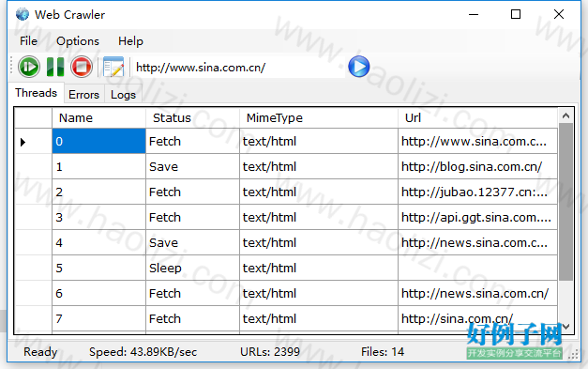Screen dimensions: 588x369
Task: Select thread 5 name cell
Action: (98, 268)
